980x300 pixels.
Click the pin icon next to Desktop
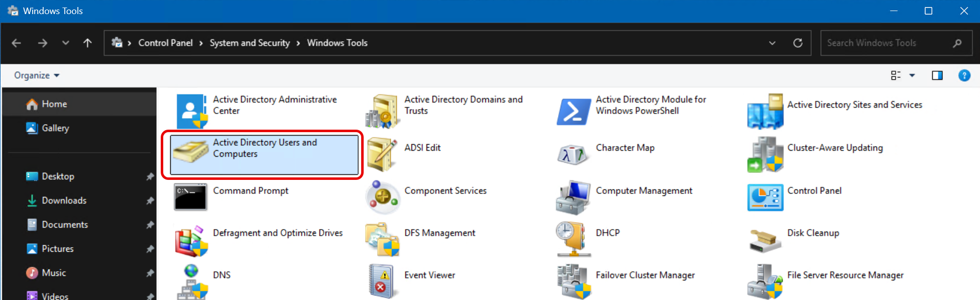[x=150, y=176]
